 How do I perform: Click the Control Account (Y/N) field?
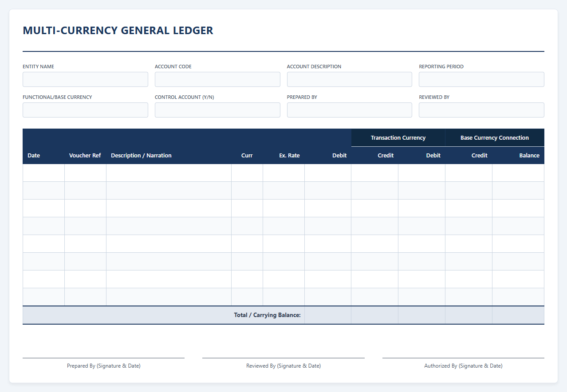217,110
